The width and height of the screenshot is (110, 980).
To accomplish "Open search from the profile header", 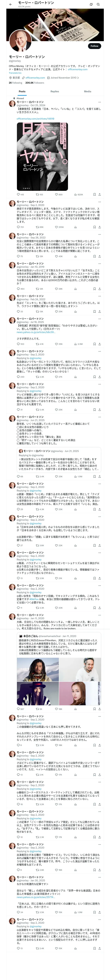I will click(98, 4).
